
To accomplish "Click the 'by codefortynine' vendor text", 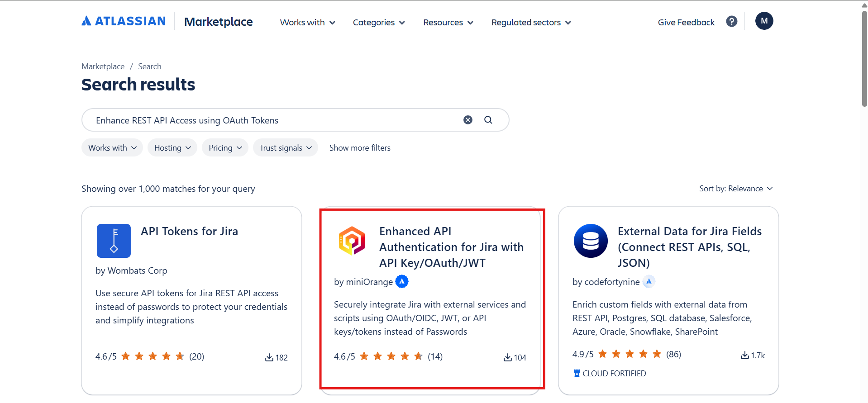I will point(606,282).
